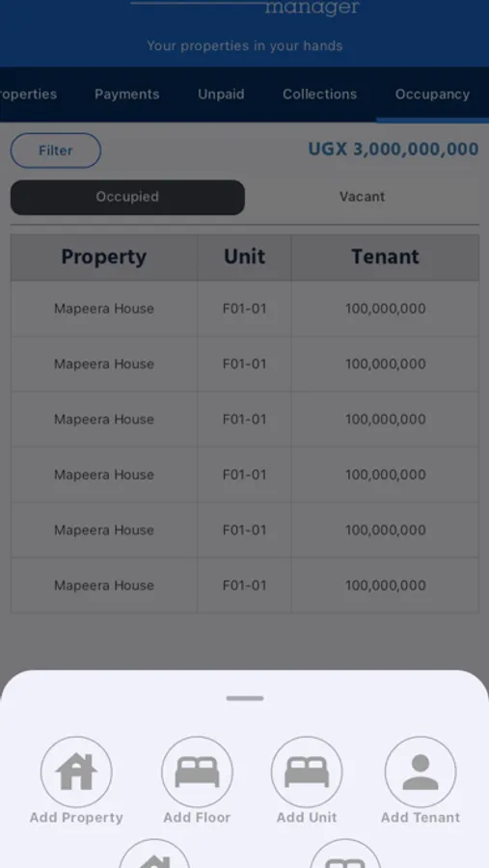Tap the Add Property house icon
The image size is (489, 868).
[76, 772]
